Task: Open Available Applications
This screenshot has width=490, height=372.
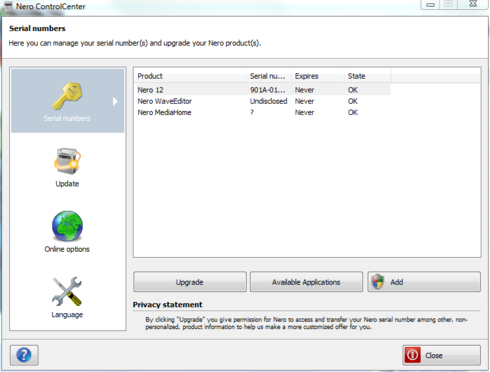Action: (306, 282)
